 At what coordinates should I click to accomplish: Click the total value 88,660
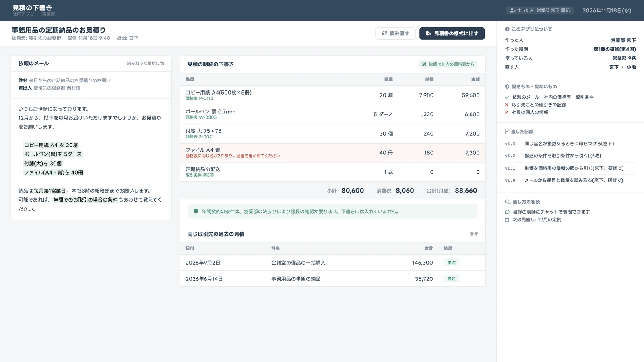pyautogui.click(x=466, y=191)
